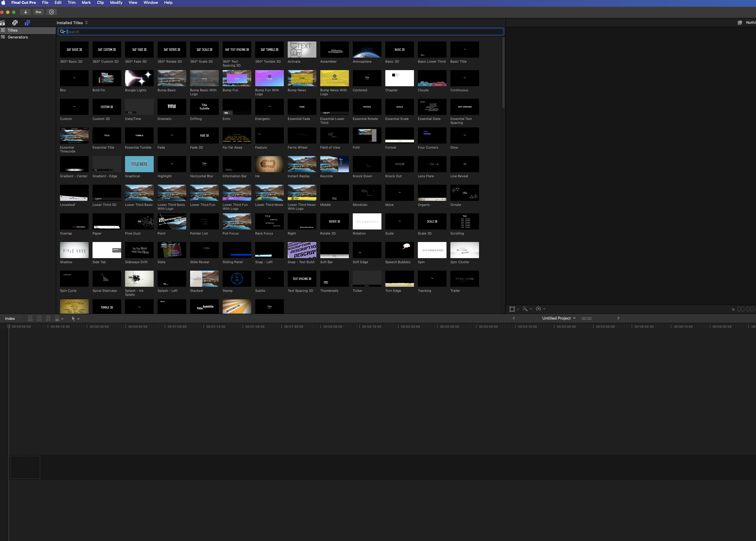Click the Retime speedometer icon

[538, 309]
